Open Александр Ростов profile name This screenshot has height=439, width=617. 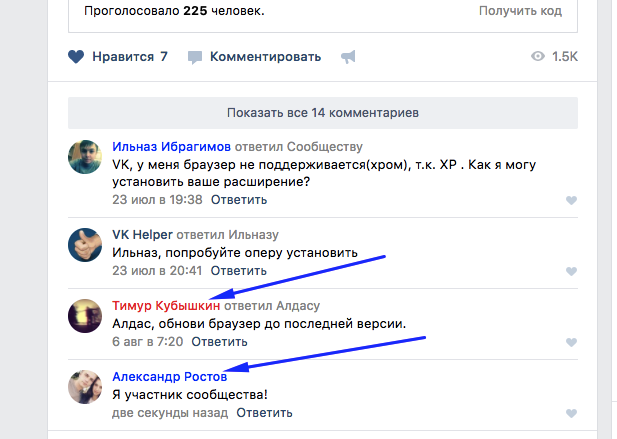coord(170,377)
